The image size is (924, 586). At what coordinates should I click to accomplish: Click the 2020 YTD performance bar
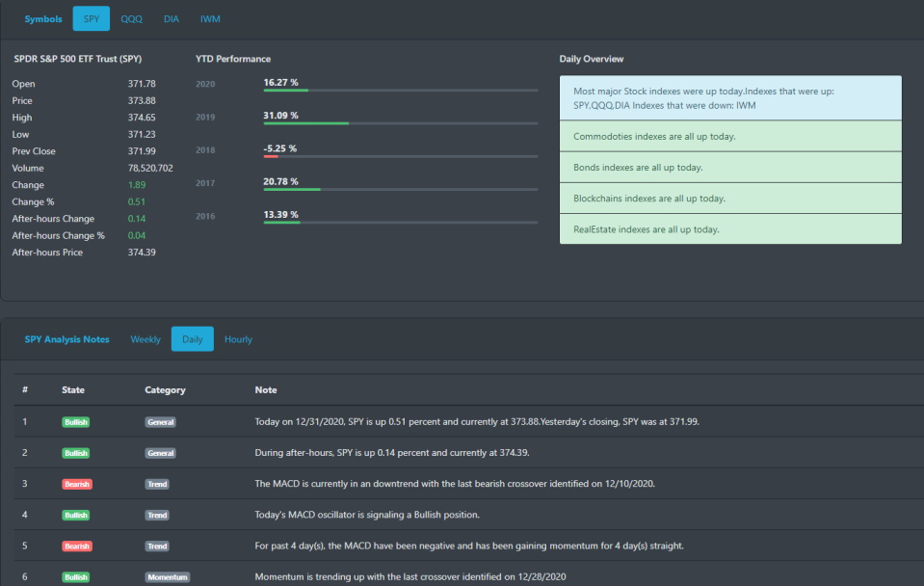[x=401, y=91]
